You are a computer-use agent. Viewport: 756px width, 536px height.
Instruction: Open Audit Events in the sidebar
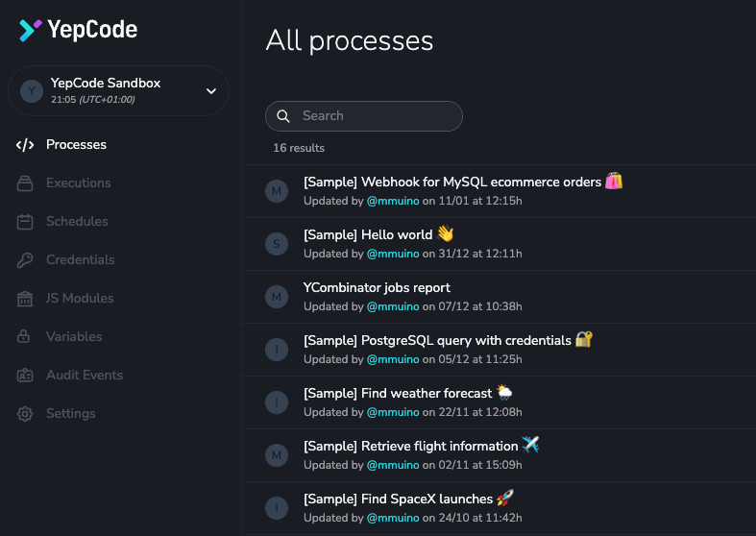click(x=85, y=375)
